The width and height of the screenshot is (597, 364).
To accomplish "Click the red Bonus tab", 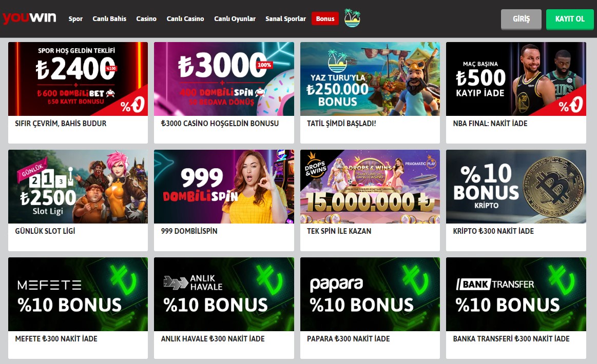I will pos(325,18).
